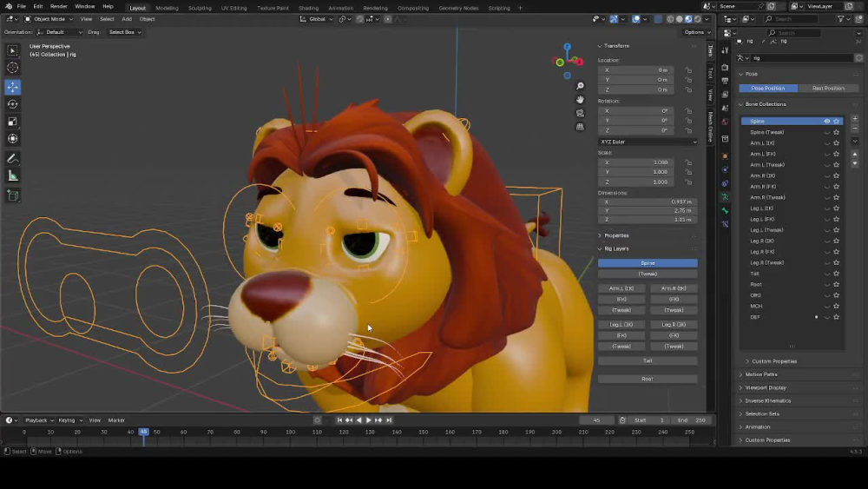Click the Arm.L (IK) rig layer button
The image size is (868, 489).
tap(621, 288)
